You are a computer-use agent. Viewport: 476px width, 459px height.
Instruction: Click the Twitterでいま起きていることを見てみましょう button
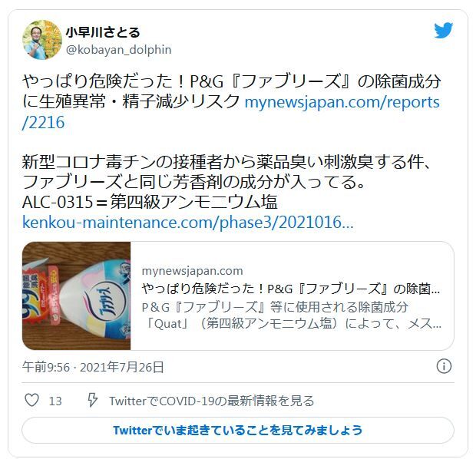[238, 430]
